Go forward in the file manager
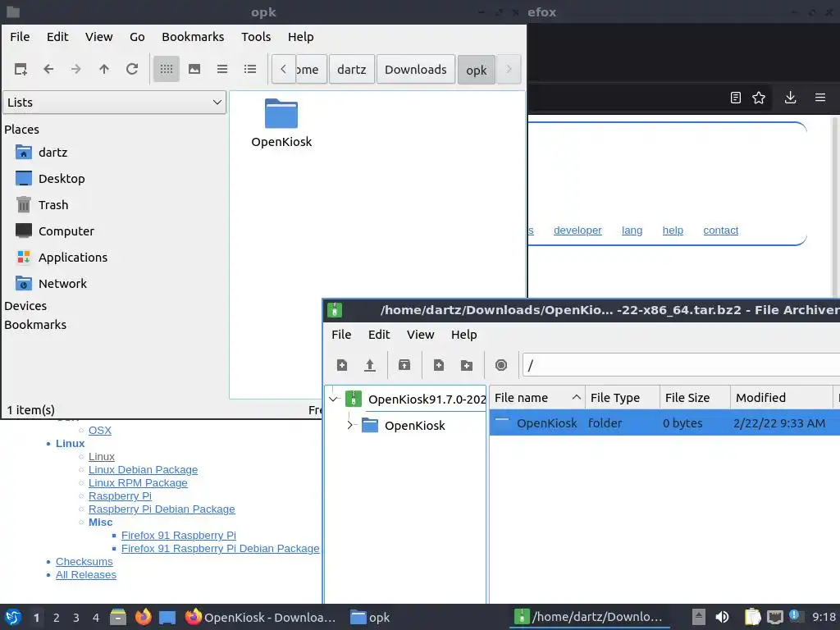This screenshot has width=840, height=630. coord(76,69)
